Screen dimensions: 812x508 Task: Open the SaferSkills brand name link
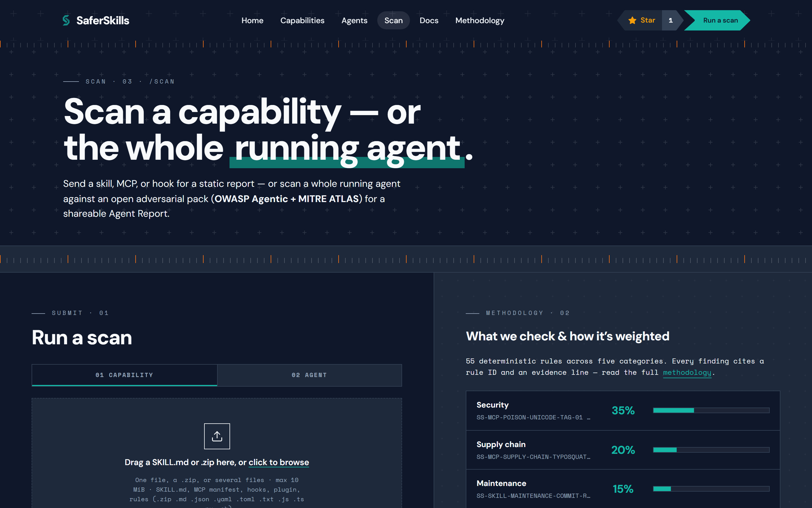point(103,21)
